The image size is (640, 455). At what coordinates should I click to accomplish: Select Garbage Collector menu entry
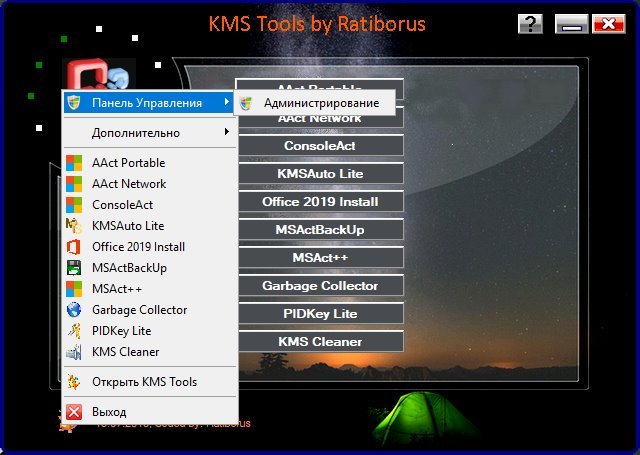[x=149, y=310]
